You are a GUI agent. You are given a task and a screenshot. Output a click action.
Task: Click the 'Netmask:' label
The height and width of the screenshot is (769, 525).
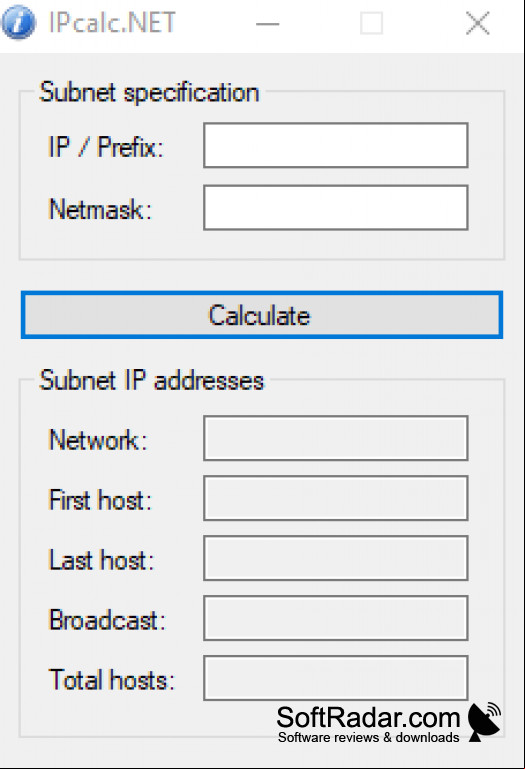tap(101, 209)
